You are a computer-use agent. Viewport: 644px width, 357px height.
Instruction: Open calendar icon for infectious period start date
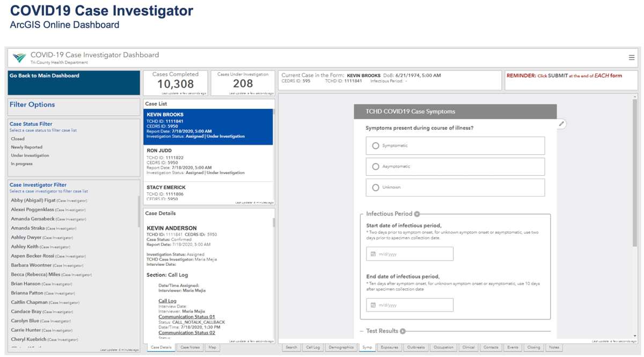coord(373,254)
